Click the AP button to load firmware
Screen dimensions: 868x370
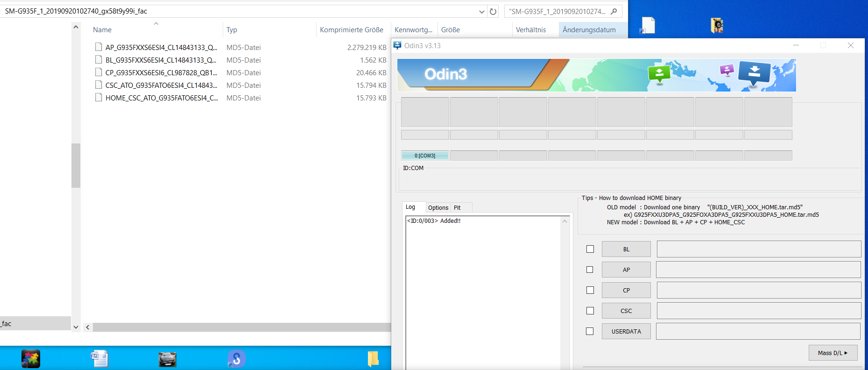tap(626, 270)
